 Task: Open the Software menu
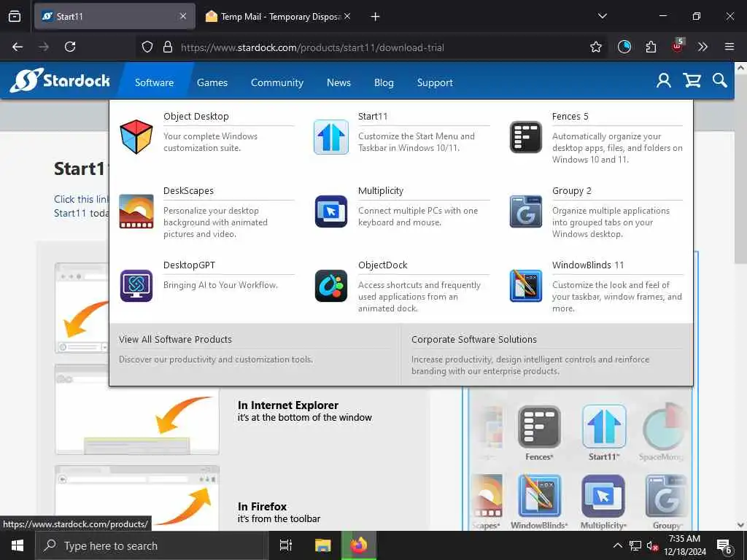(x=154, y=82)
